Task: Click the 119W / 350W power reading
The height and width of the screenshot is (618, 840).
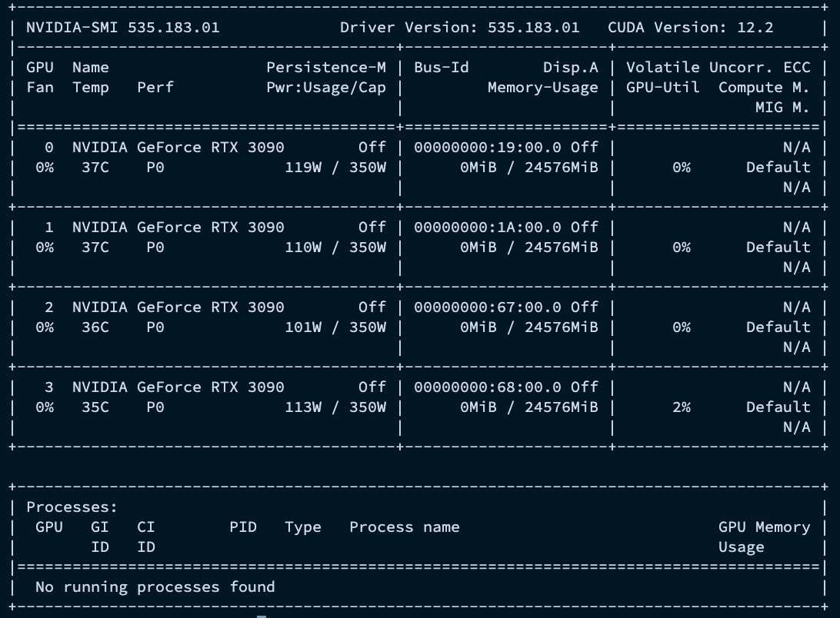Action: (335, 167)
